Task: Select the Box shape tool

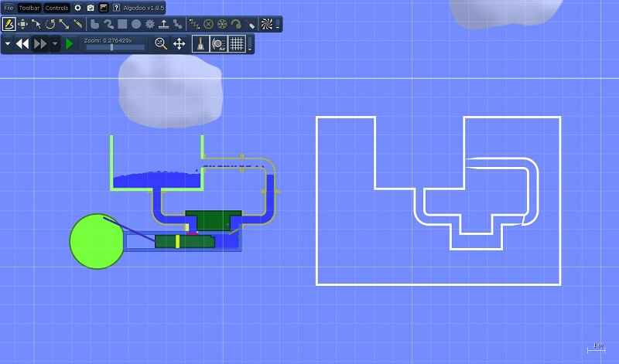Action: pos(122,24)
